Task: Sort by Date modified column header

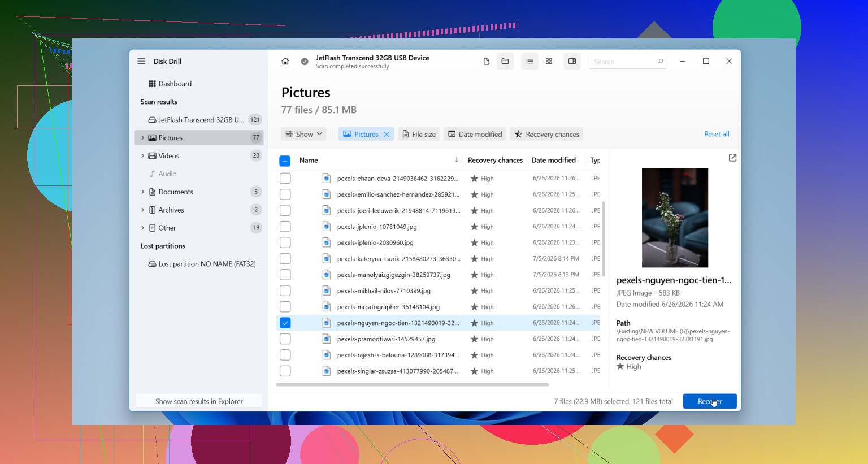Action: (x=553, y=160)
